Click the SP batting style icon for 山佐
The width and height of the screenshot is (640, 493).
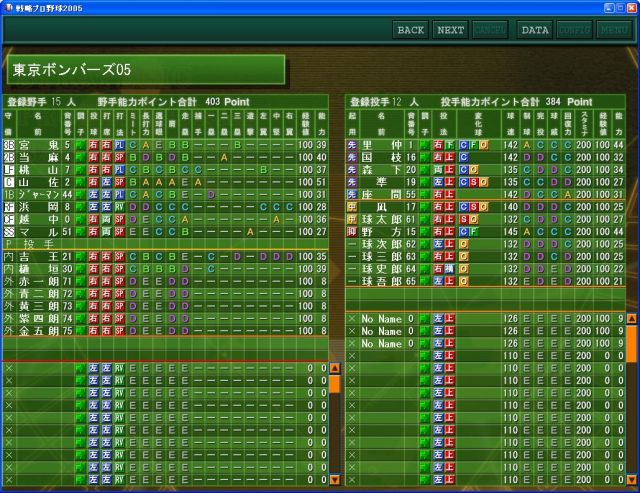pos(119,182)
